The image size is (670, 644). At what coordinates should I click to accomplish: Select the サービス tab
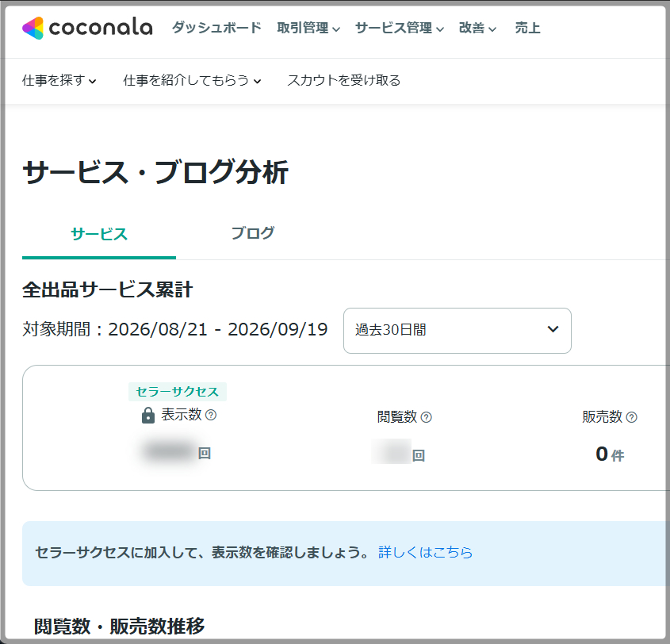[x=99, y=234]
